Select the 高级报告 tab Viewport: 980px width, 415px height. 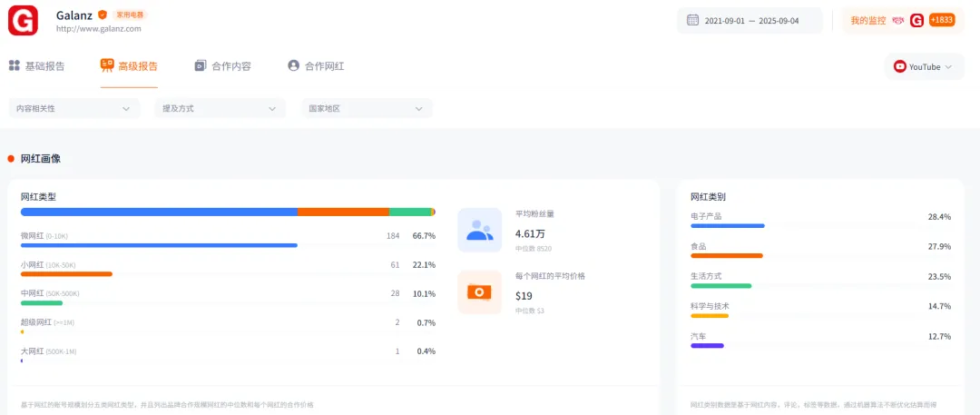tap(129, 66)
